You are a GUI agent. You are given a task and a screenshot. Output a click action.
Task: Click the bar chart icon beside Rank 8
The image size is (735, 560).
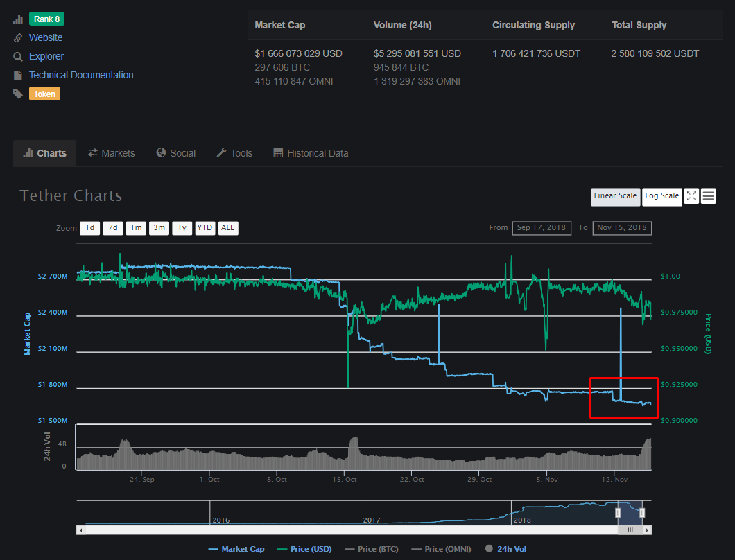click(18, 19)
